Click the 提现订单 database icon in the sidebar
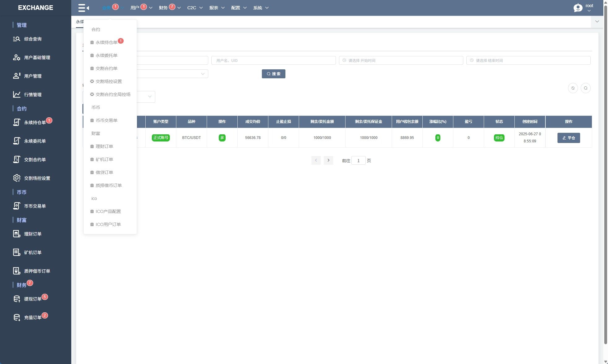608x364 pixels. click(16, 299)
